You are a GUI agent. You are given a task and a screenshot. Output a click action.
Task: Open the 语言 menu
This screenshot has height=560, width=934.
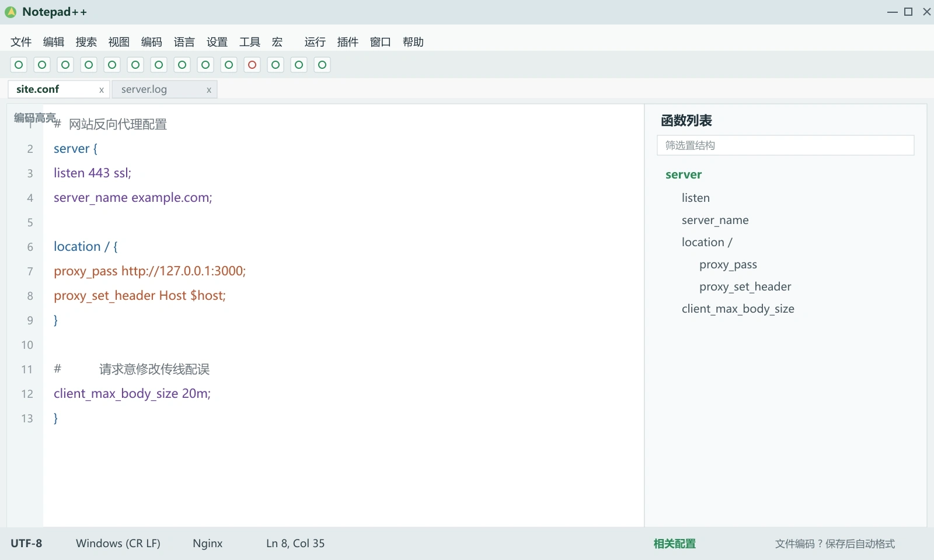tap(184, 42)
